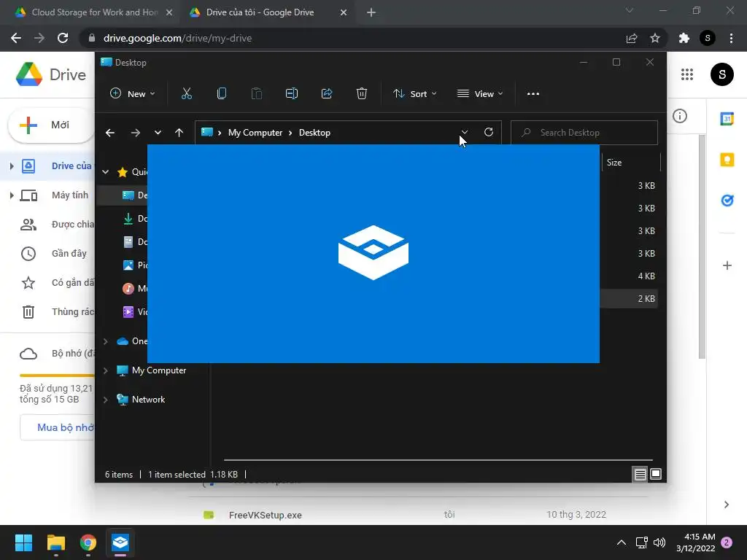Open Chrome from the taskbar
The height and width of the screenshot is (560, 747).
[x=88, y=542]
